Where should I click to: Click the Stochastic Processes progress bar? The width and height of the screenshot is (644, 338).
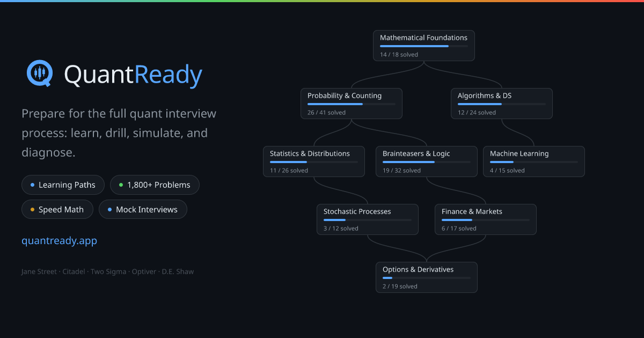click(368, 220)
